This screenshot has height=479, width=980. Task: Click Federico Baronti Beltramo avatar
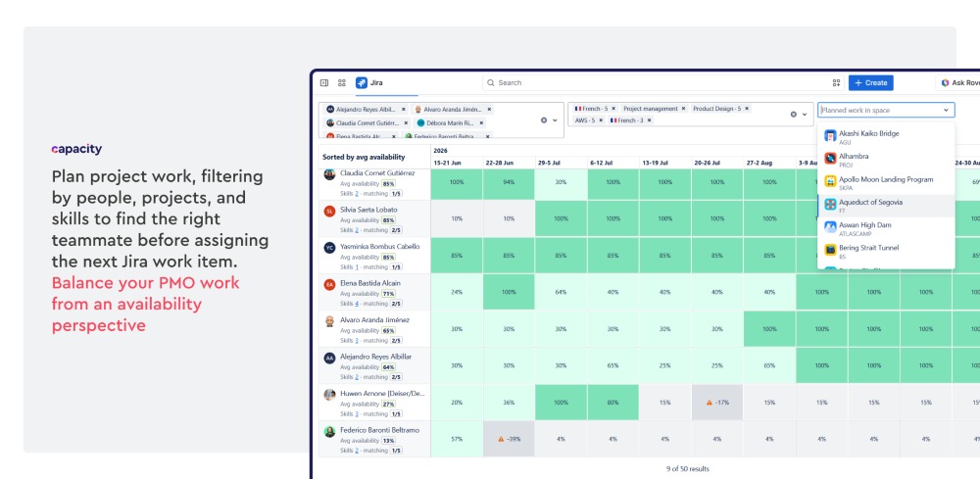click(x=329, y=432)
